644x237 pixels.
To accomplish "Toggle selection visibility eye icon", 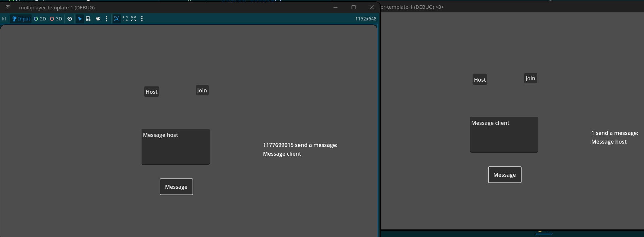I will click(70, 19).
